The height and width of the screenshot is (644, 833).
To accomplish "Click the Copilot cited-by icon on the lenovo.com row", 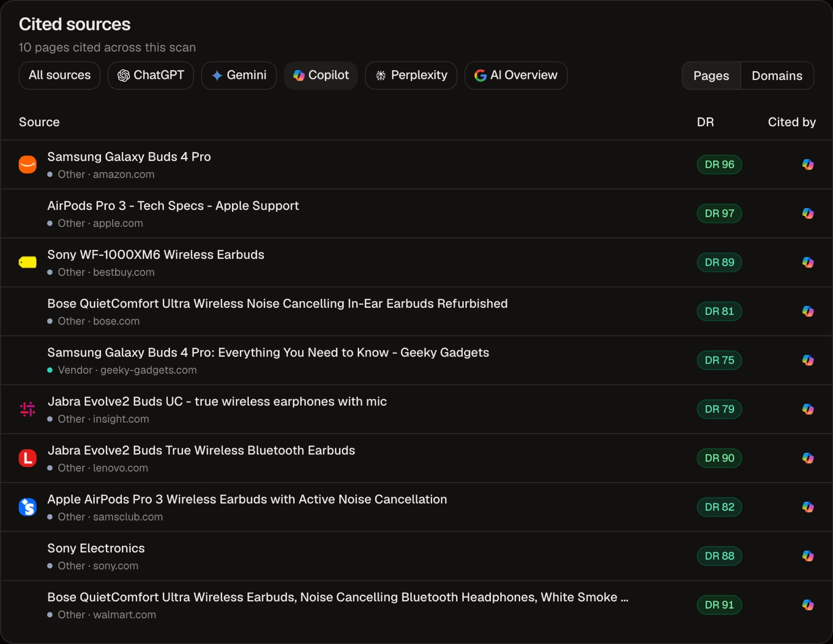I will [x=808, y=458].
